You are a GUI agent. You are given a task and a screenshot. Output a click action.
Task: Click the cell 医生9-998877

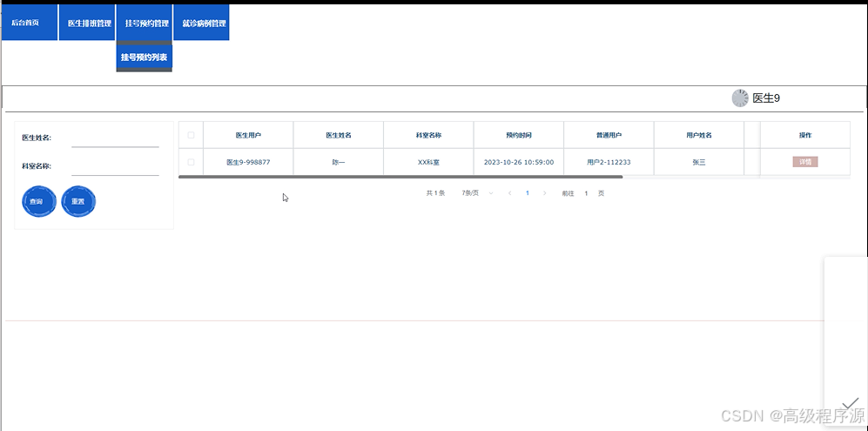pyautogui.click(x=248, y=162)
